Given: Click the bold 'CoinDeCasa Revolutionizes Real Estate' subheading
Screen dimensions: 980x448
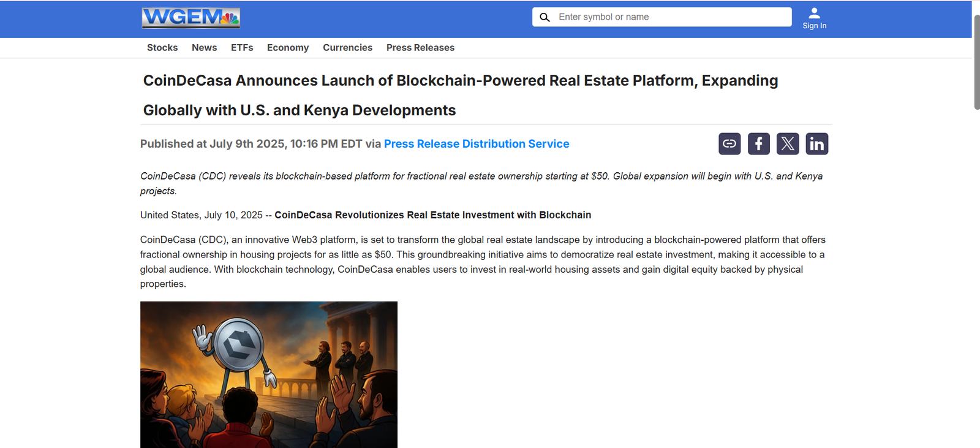Looking at the screenshot, I should (432, 215).
